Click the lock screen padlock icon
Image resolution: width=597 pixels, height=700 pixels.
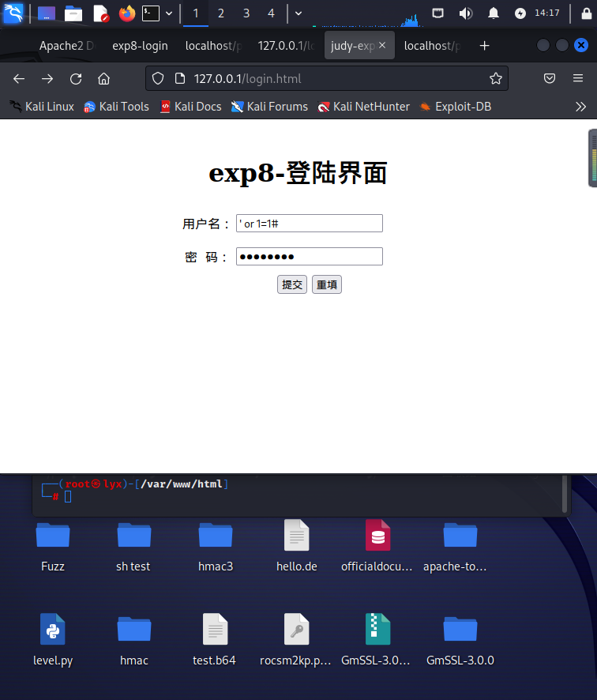pos(587,13)
